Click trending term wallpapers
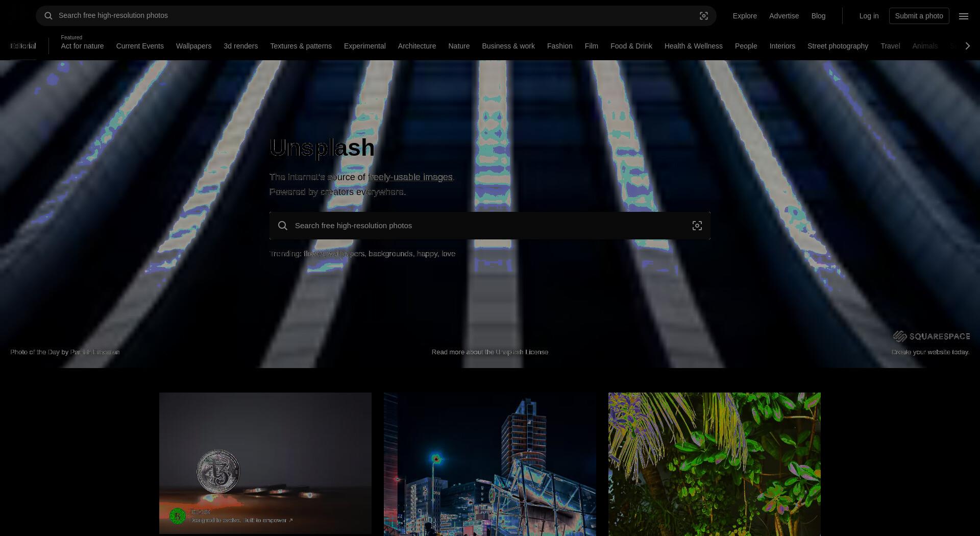Viewport: 980px width, 536px height. point(346,254)
